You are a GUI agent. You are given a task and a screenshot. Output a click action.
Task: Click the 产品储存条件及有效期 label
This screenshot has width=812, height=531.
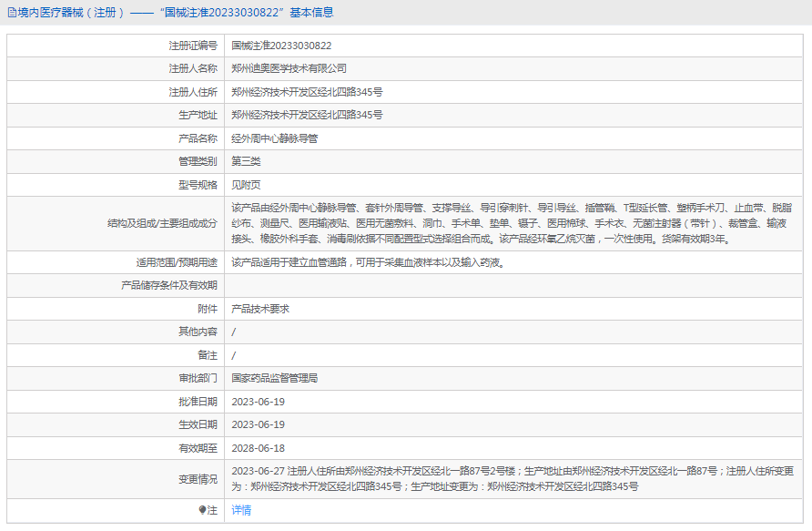pyautogui.click(x=168, y=285)
